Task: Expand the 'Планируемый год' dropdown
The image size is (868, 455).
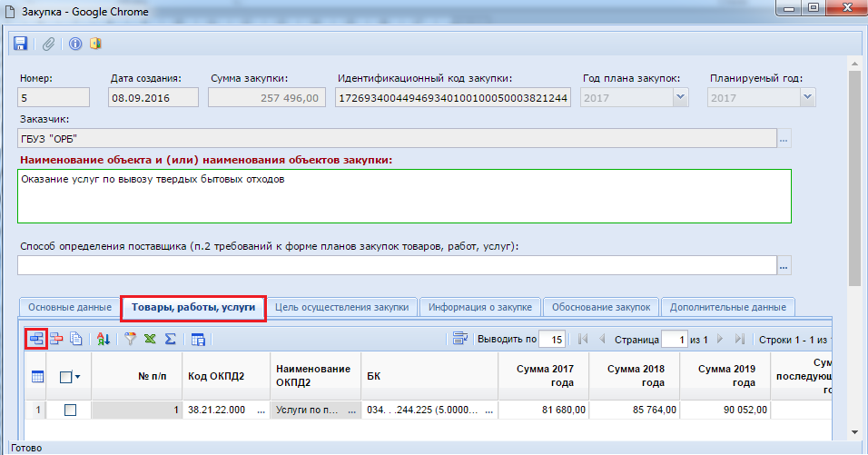Action: (x=806, y=98)
